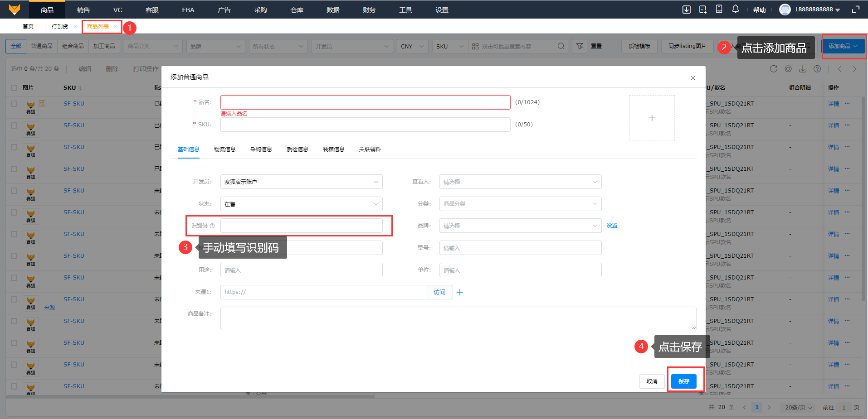The width and height of the screenshot is (868, 419).
Task: Open more actions for first table row
Action: (x=847, y=104)
